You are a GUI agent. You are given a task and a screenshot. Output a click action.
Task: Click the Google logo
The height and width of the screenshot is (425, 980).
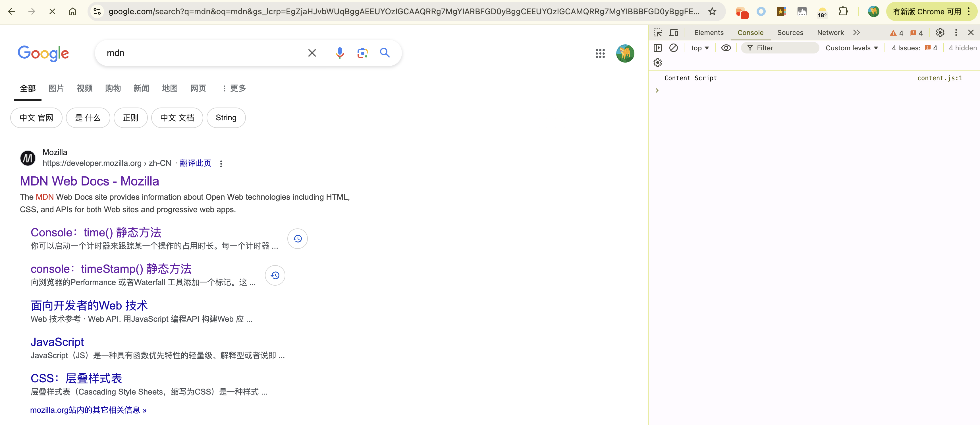coord(43,53)
